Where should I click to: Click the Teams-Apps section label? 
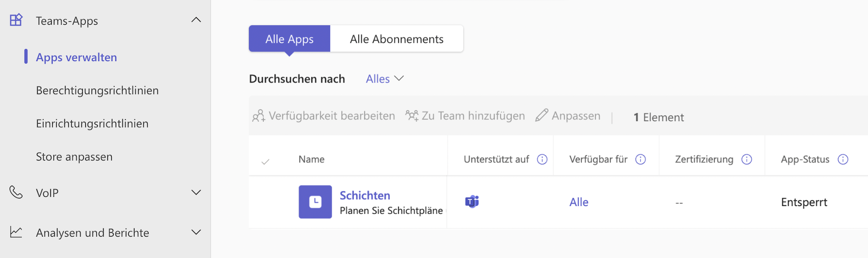click(67, 20)
